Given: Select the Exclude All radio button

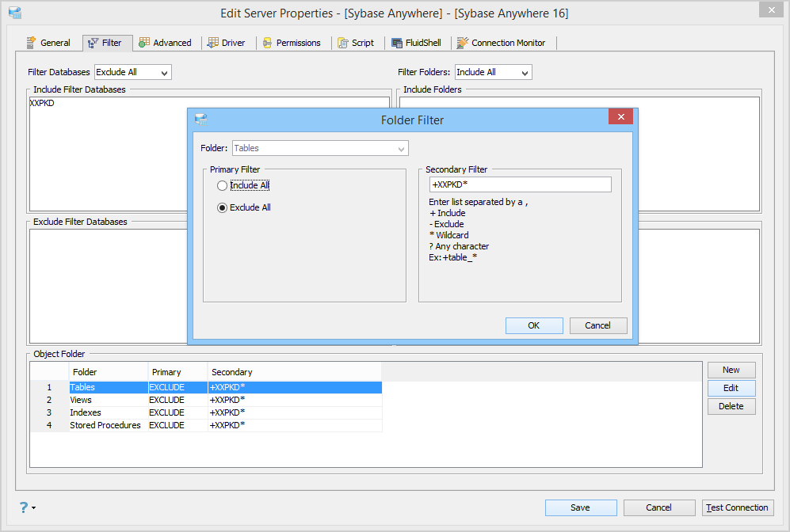Looking at the screenshot, I should (x=222, y=208).
